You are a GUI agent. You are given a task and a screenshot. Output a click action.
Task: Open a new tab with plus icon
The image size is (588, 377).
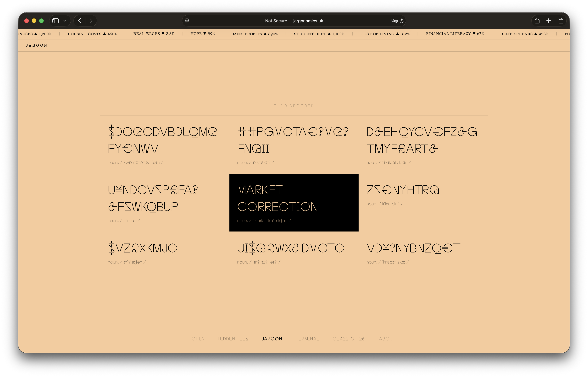549,21
